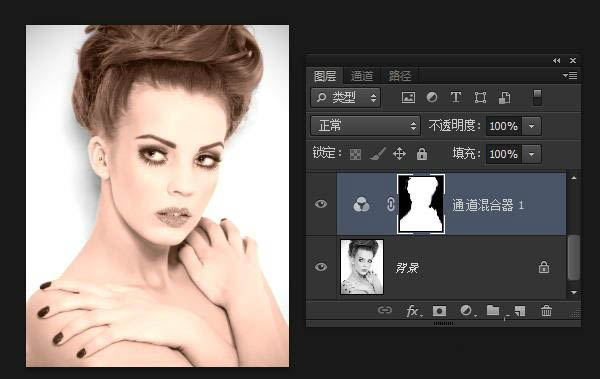Click the layers list scrollbar thumb

pos(573,258)
